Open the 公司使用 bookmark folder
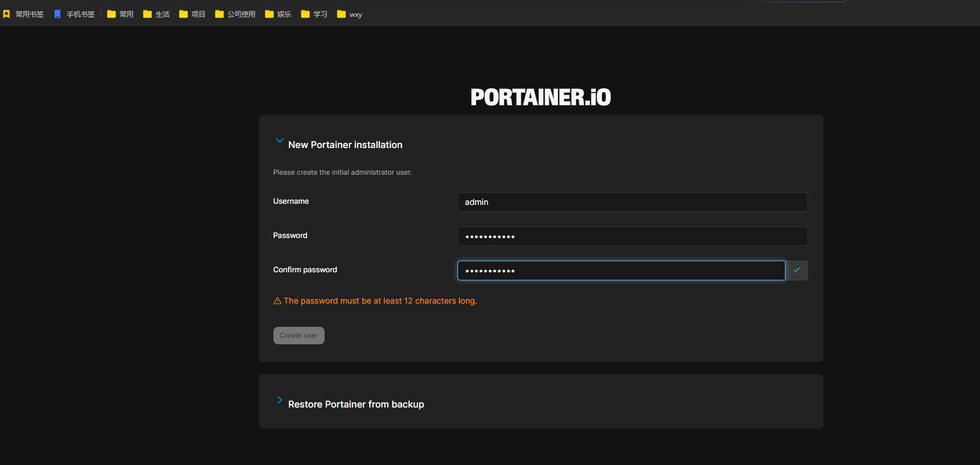Screen dimensions: 980x465 pos(235,14)
